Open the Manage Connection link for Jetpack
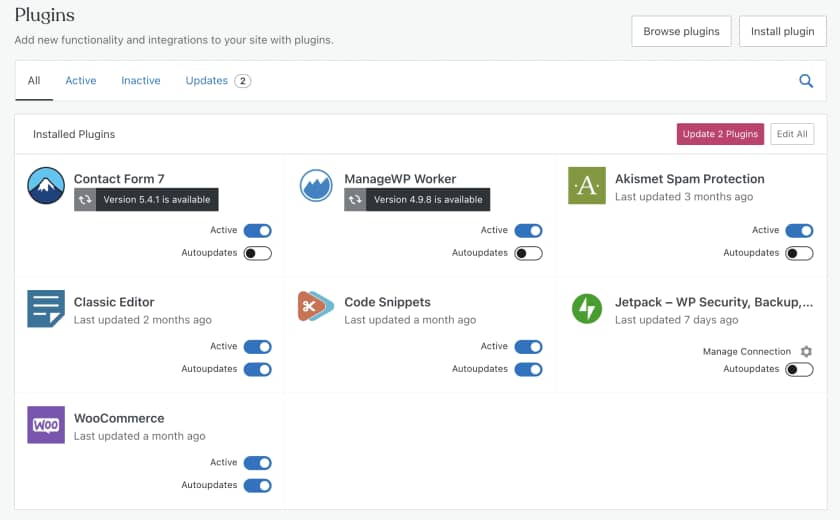 point(746,351)
